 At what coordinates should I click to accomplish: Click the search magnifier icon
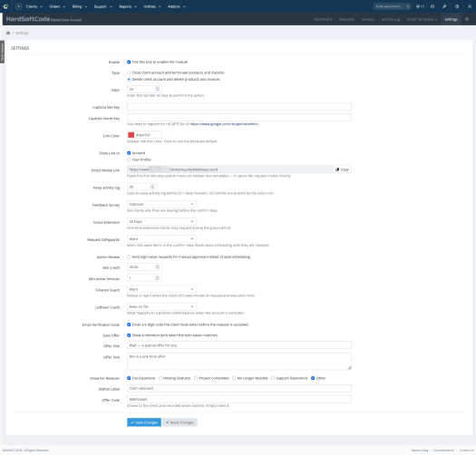point(408,6)
